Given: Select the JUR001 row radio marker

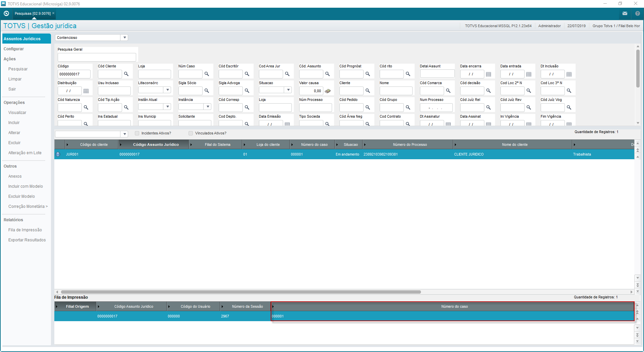Looking at the screenshot, I should click(58, 154).
